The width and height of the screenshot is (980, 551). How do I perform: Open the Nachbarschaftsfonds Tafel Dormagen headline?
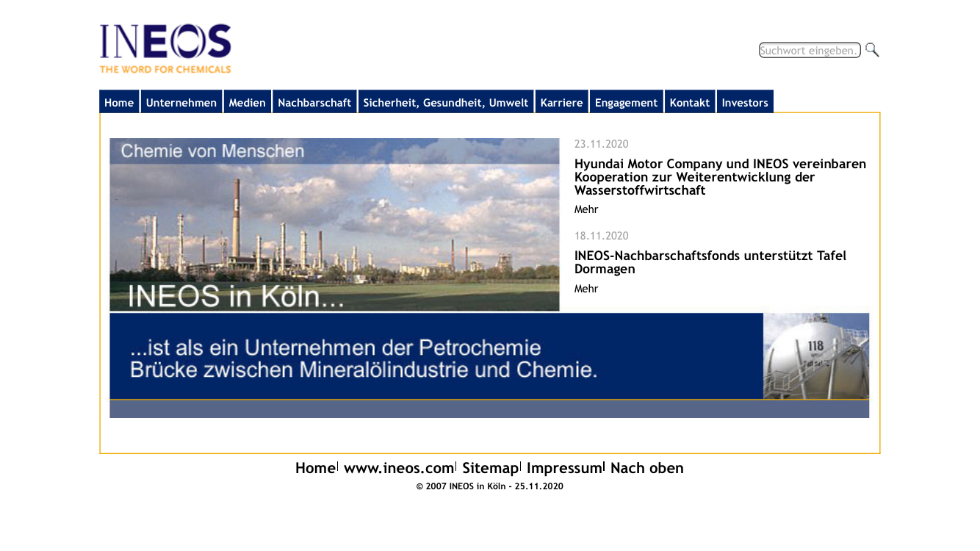[x=710, y=262]
